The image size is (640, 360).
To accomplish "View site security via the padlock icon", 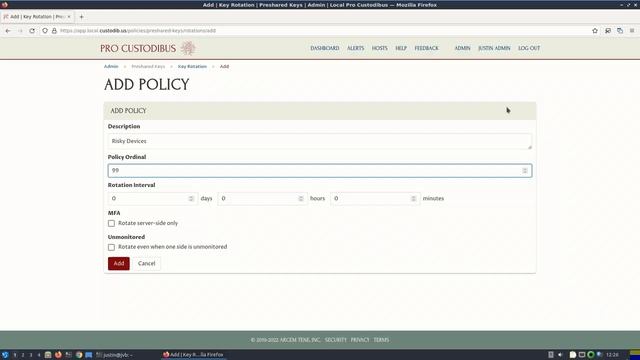I will 54,31.
